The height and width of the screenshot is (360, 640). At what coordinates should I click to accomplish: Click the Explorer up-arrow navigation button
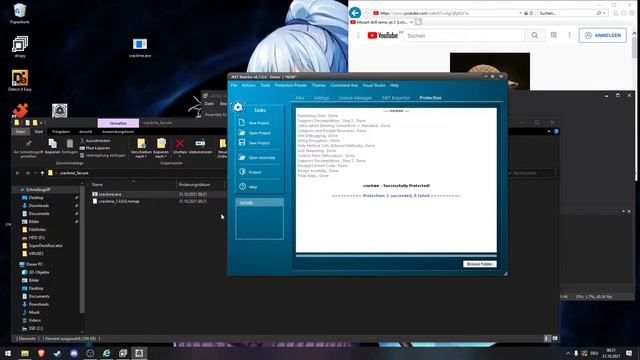(x=42, y=173)
